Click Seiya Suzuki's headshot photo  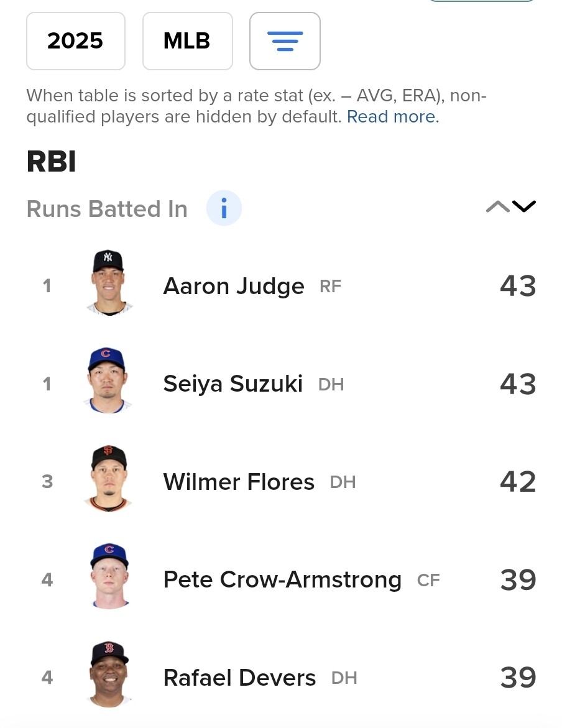(108, 380)
